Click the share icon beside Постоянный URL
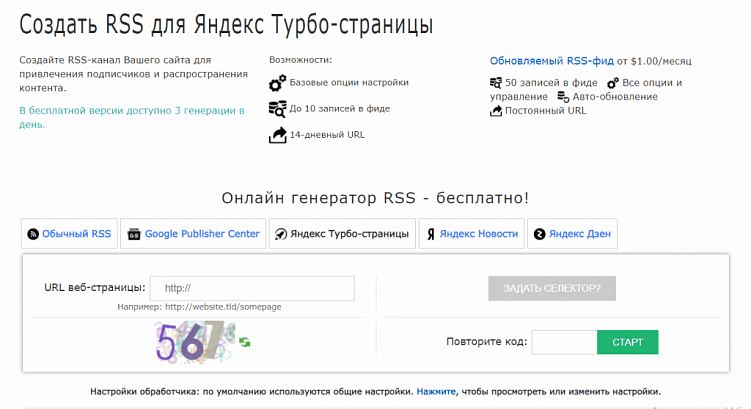This screenshot has width=751, height=409. click(x=496, y=111)
